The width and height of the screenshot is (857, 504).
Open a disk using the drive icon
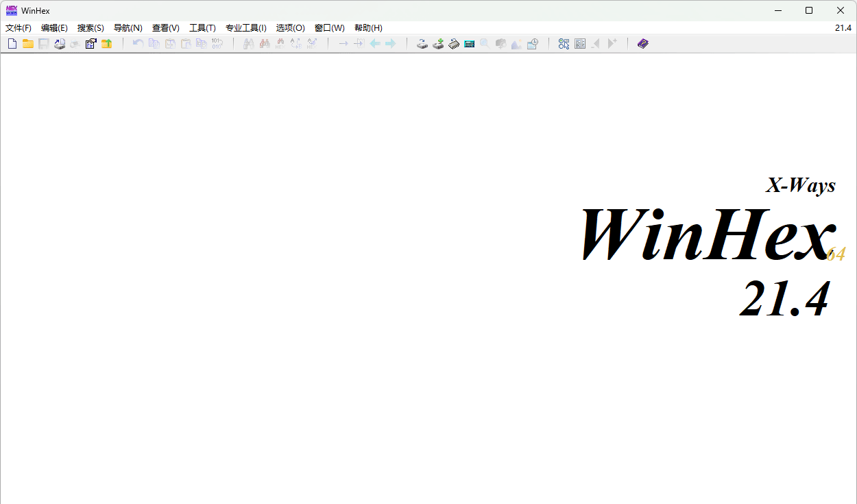point(422,44)
